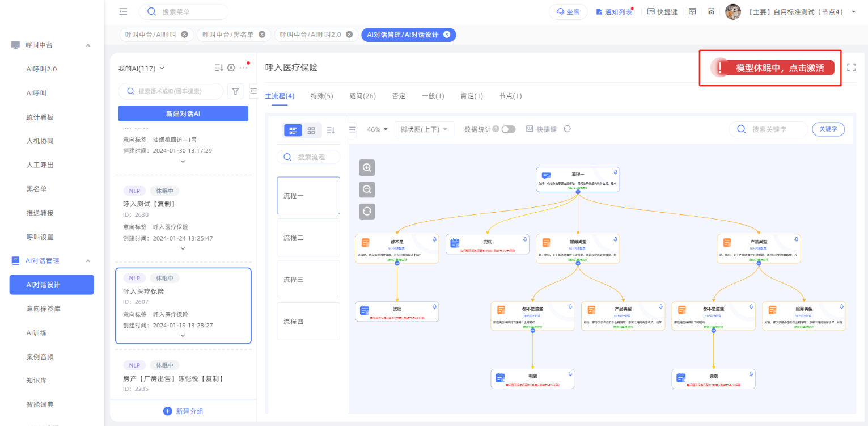This screenshot has width=868, height=426.
Task: Open the 46% zoom level dropdown
Action: tap(377, 129)
